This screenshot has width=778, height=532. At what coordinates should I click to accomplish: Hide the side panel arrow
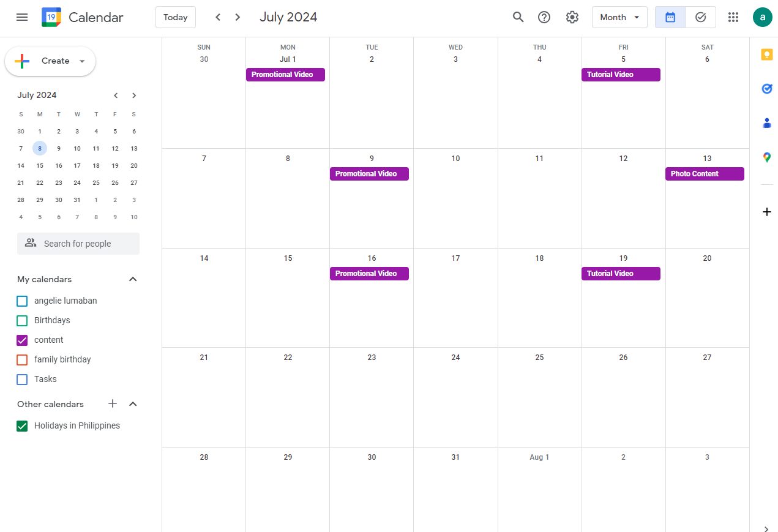click(x=767, y=528)
